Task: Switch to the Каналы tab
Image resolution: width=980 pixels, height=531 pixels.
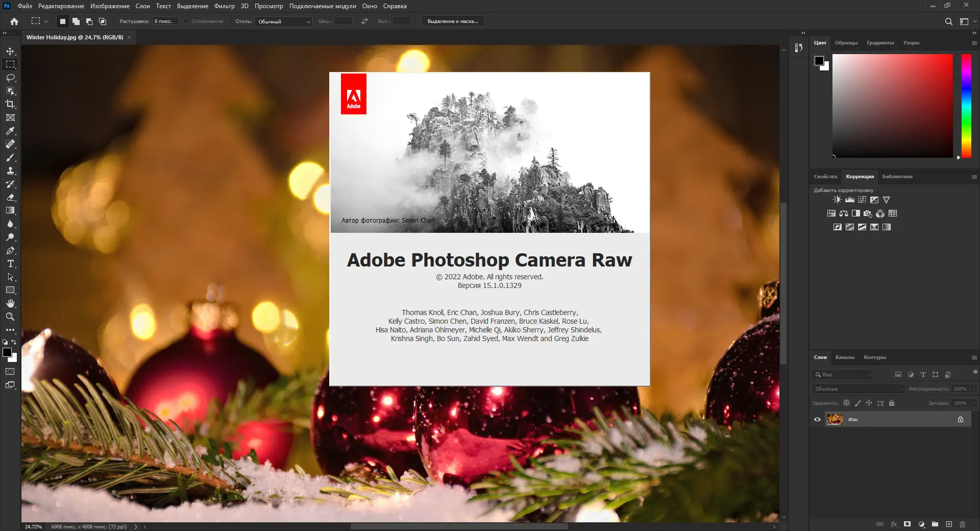Action: click(845, 357)
